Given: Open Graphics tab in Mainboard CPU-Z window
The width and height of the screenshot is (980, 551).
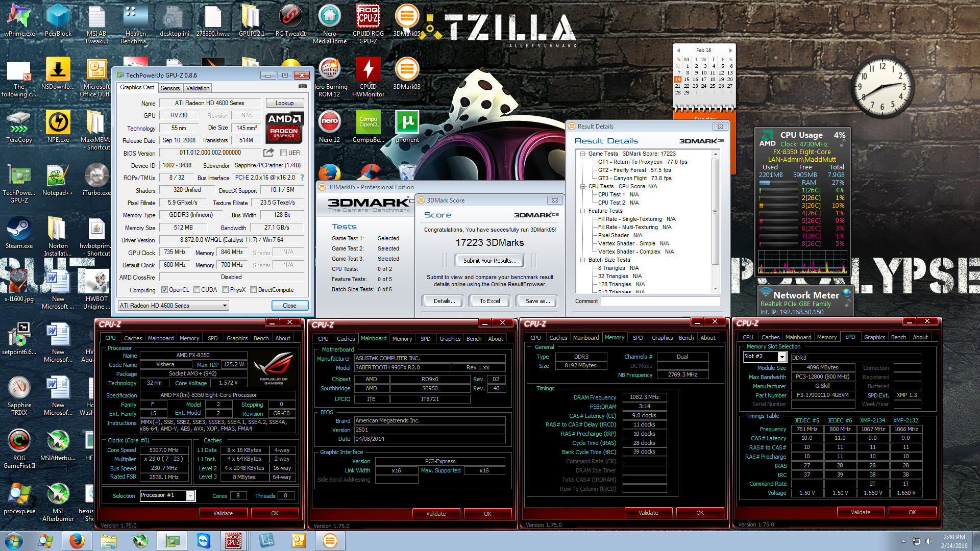Looking at the screenshot, I should [x=450, y=339].
